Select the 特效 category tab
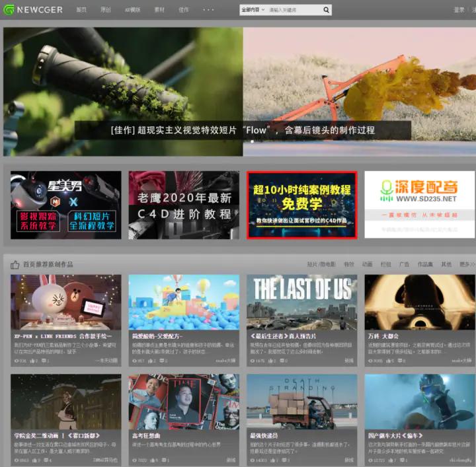The width and height of the screenshot is (476, 467). [x=349, y=264]
